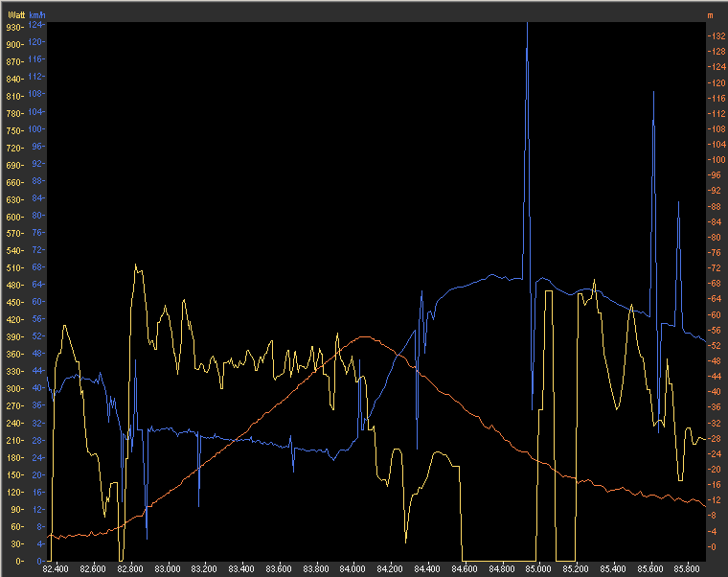
Task: Click the 64 value on km/h axis
Action: click(x=38, y=285)
